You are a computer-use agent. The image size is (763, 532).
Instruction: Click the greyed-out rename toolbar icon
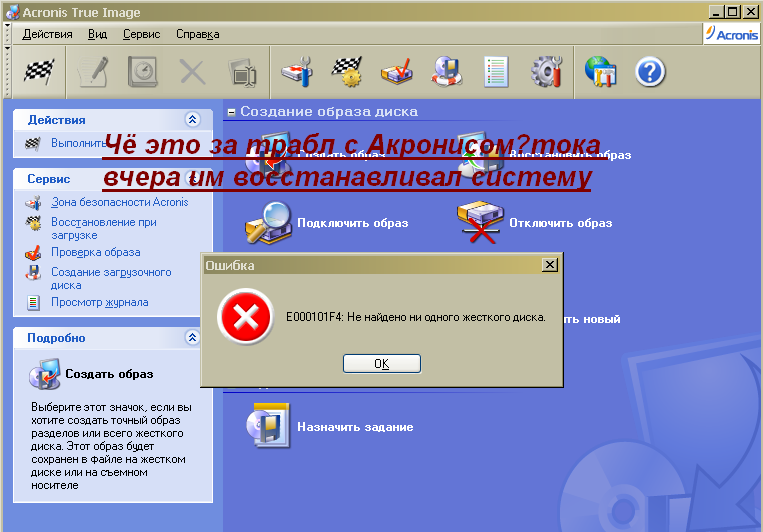click(x=243, y=73)
